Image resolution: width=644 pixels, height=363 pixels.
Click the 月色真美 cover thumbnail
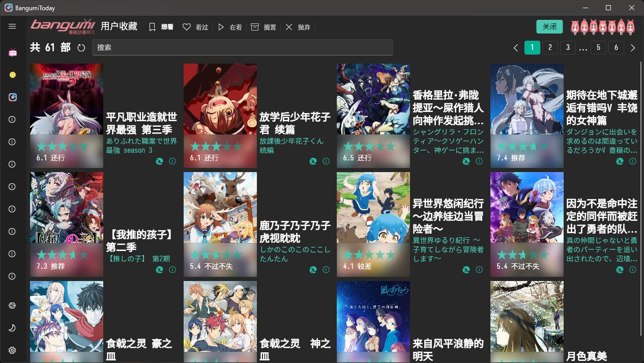pos(527,322)
